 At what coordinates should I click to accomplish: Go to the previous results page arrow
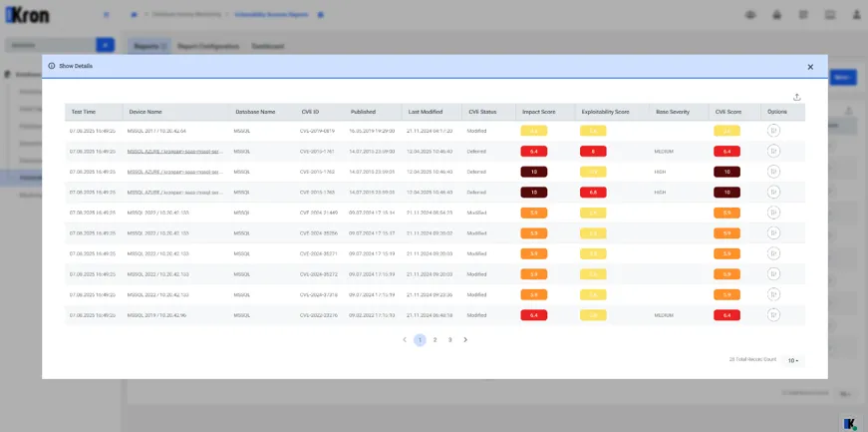coord(405,340)
